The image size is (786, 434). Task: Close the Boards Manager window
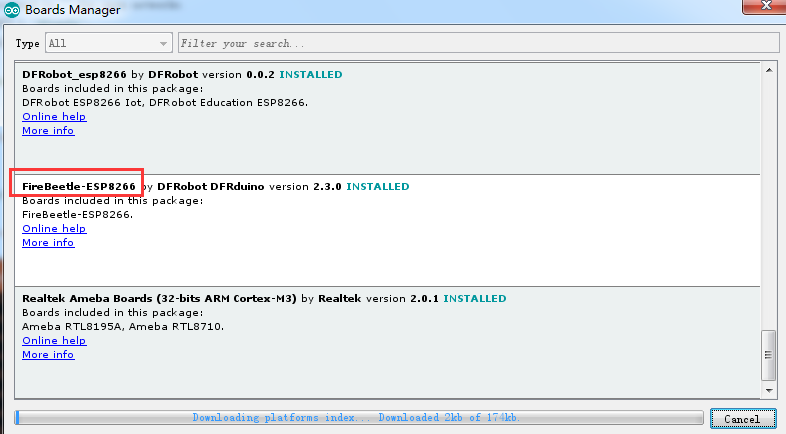coord(765,6)
